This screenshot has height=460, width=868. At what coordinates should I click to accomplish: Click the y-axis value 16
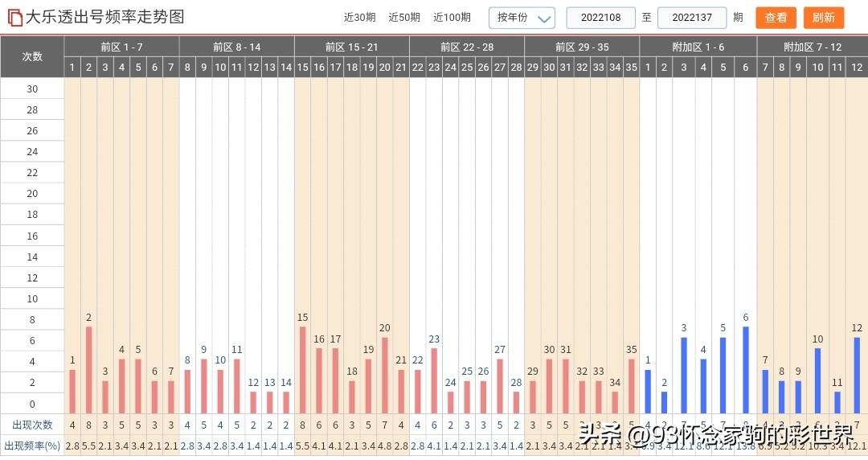pyautogui.click(x=32, y=236)
